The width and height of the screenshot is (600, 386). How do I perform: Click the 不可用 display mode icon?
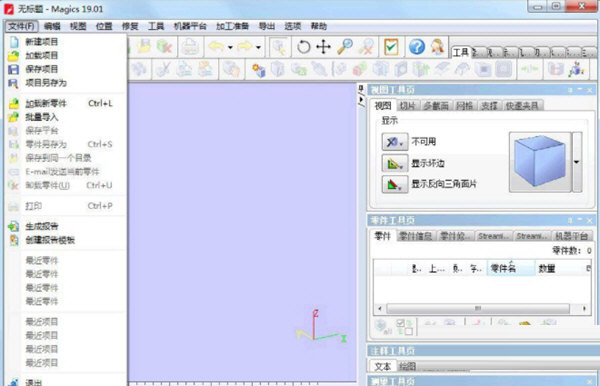[x=395, y=142]
